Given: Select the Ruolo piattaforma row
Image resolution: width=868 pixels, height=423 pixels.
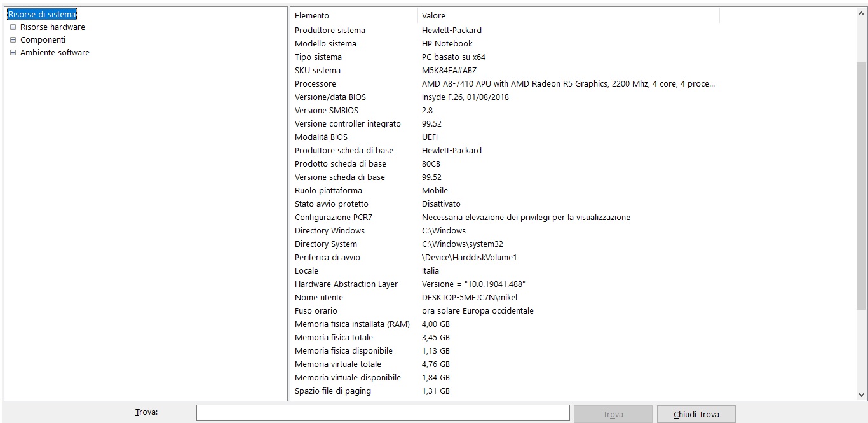Looking at the screenshot, I should (505, 190).
